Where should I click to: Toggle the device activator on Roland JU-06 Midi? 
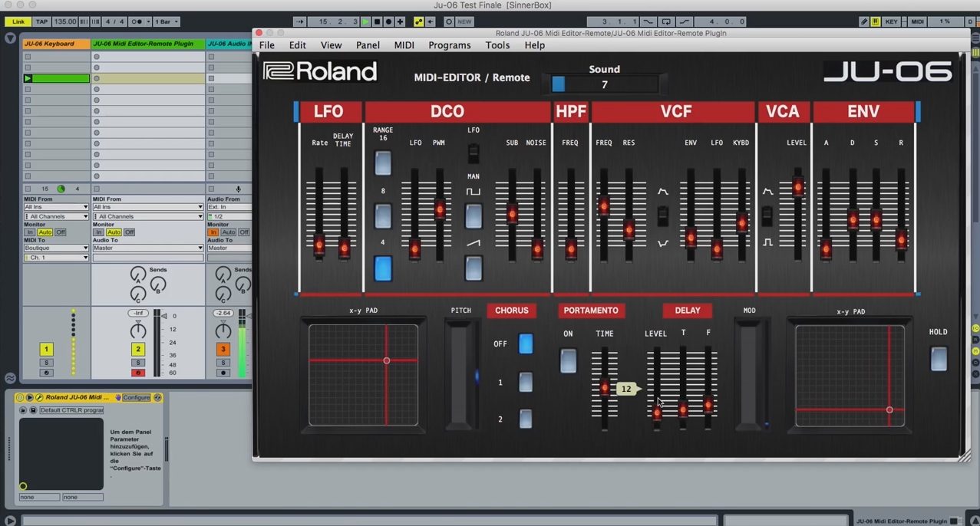(x=20, y=397)
